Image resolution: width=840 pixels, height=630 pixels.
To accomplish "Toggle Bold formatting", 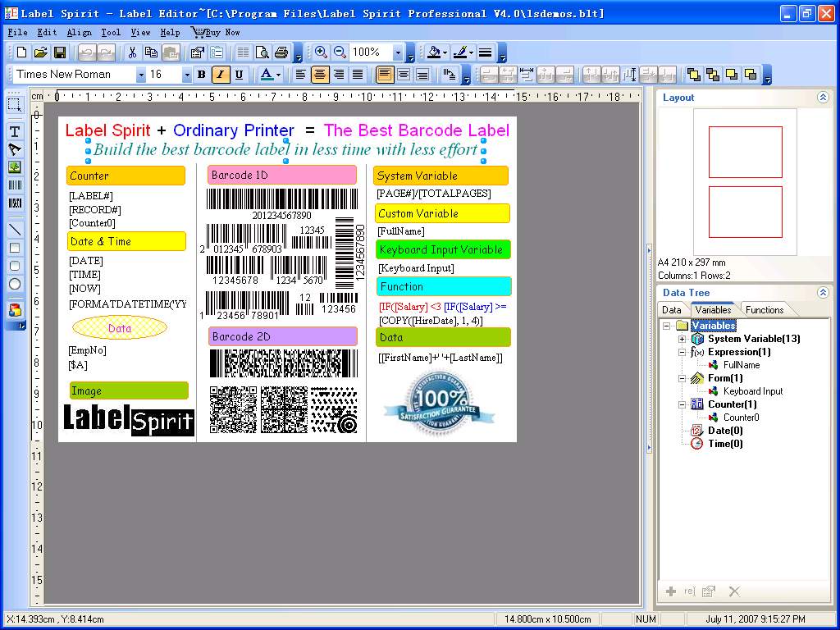I will point(202,75).
